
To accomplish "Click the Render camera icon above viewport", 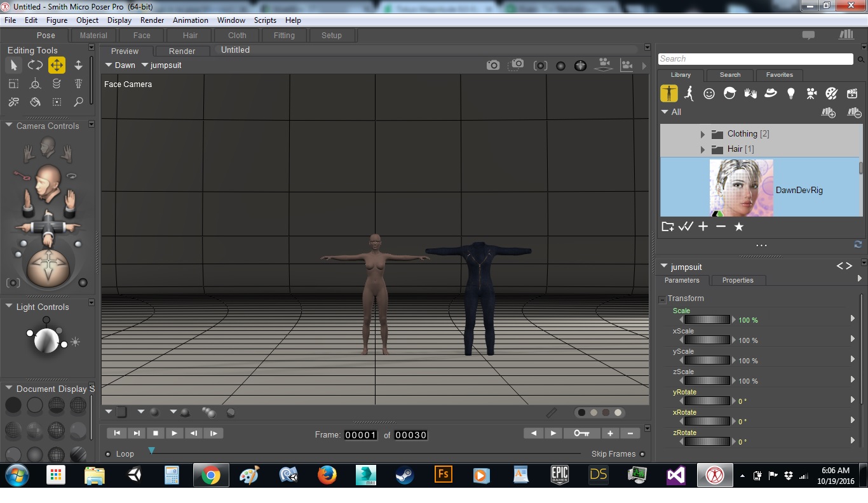I will [x=492, y=65].
